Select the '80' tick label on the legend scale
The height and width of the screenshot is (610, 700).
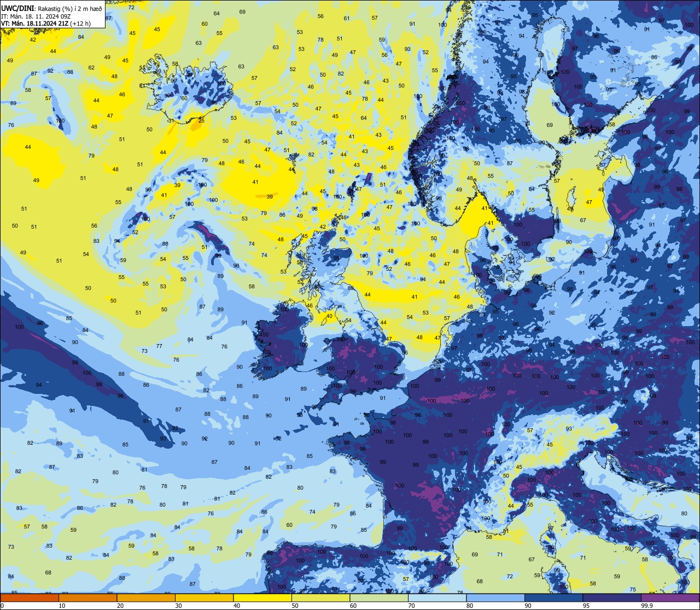tap(469, 606)
